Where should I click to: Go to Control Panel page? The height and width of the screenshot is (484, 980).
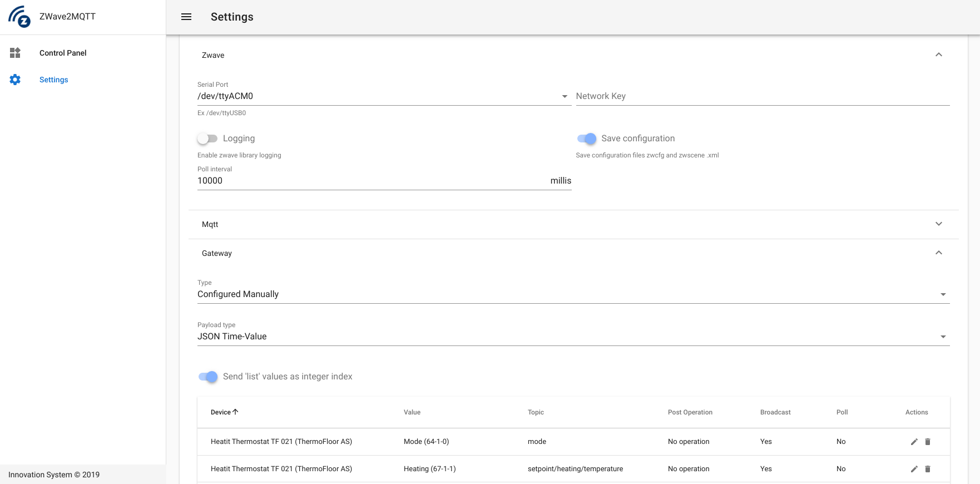[63, 53]
